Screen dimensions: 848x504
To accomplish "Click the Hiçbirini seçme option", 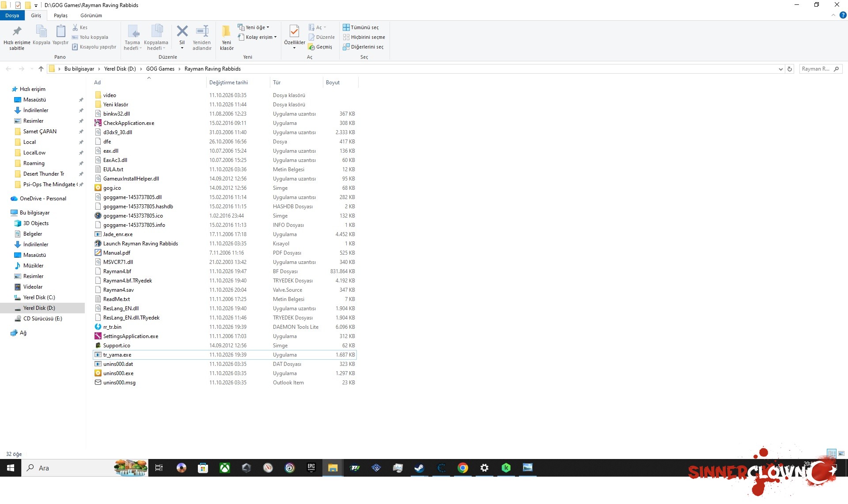I will point(364,37).
